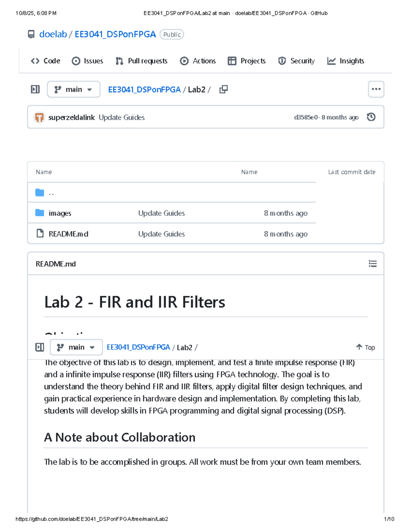
Task: Click the README.md file icon
Action: coord(40,233)
